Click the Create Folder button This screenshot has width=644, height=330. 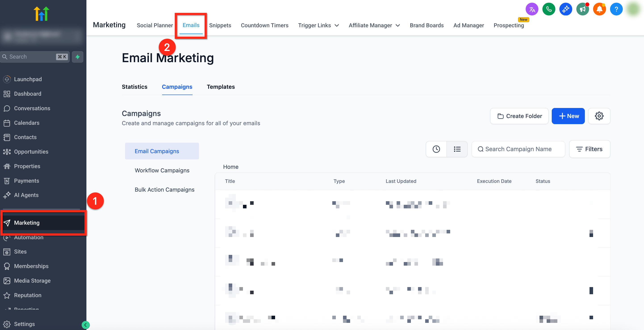pos(519,116)
